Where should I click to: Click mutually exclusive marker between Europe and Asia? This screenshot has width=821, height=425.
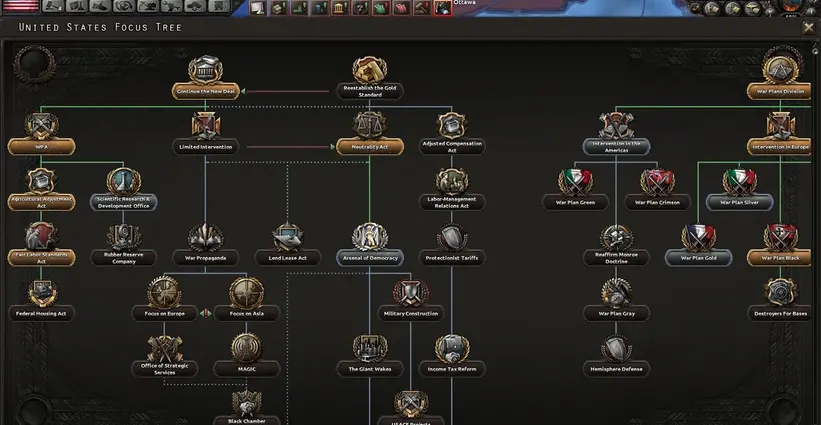point(206,314)
